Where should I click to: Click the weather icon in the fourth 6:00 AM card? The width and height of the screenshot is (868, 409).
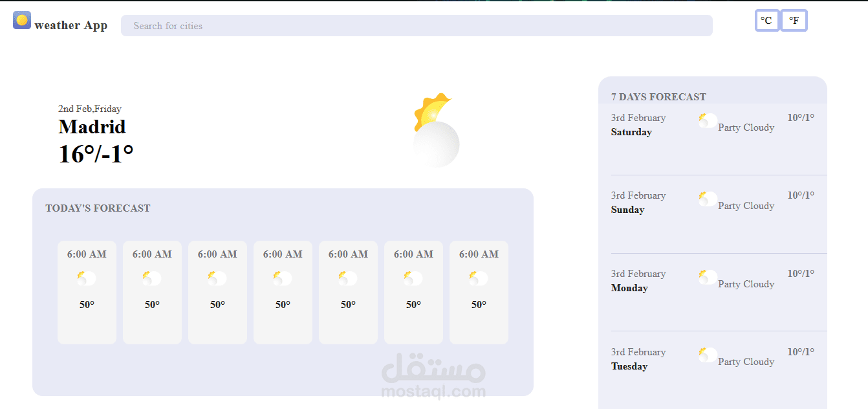[283, 278]
